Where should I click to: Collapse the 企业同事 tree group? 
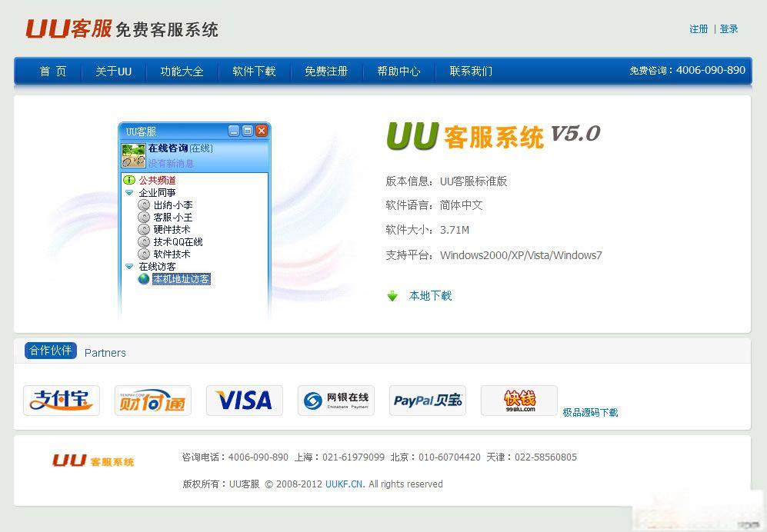(129, 193)
